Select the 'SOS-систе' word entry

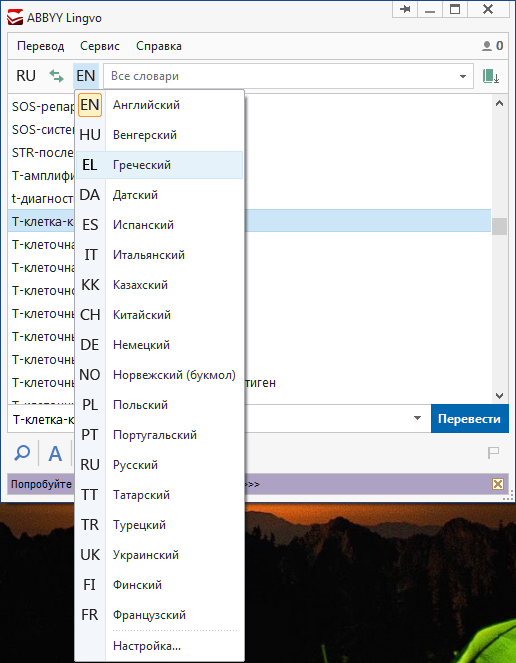(43, 129)
